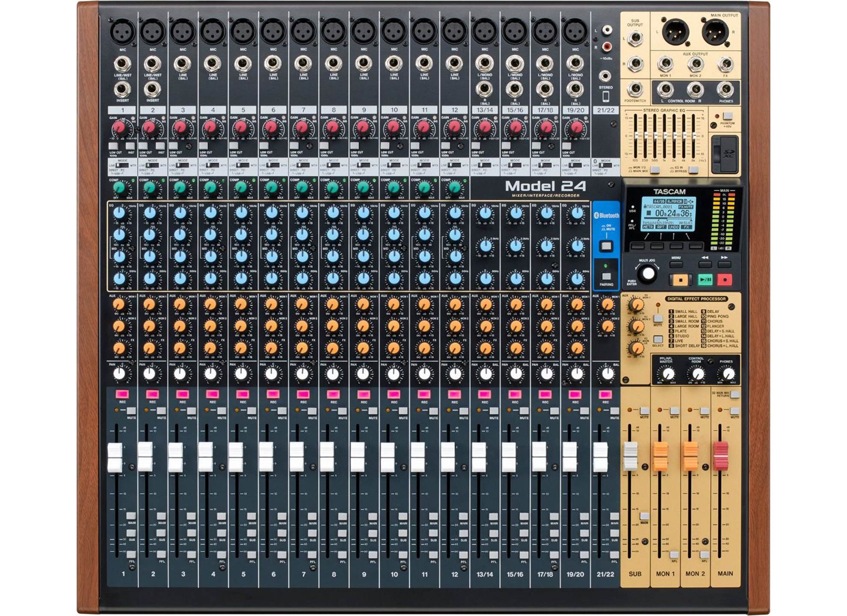Click the channel 1 PFL button
The width and height of the screenshot is (847, 616).
tap(131, 554)
